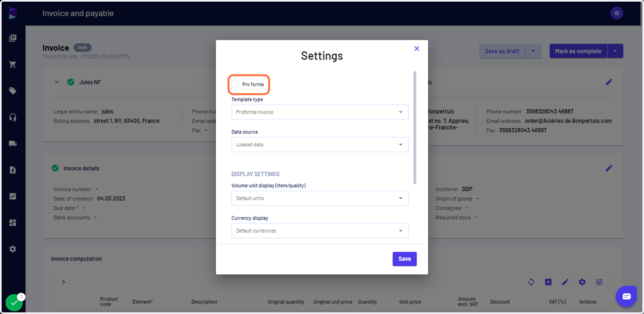Open the dashboard tiles sidebar icon

coord(13,222)
